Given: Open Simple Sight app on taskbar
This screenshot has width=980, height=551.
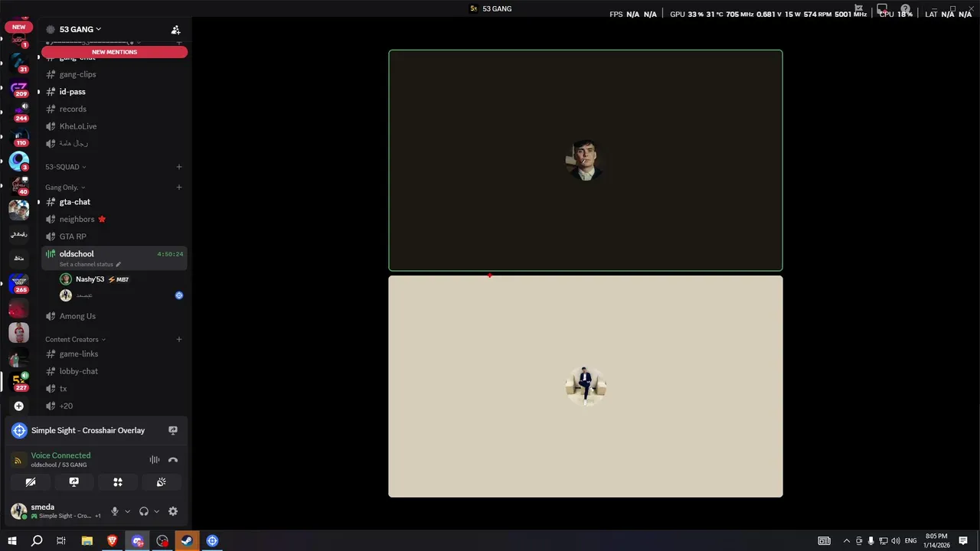Looking at the screenshot, I should coord(212,541).
